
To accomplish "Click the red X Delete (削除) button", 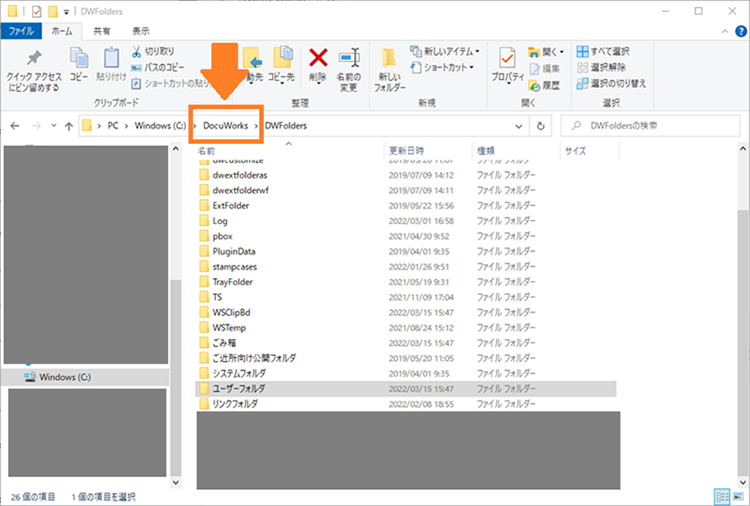I will (318, 65).
